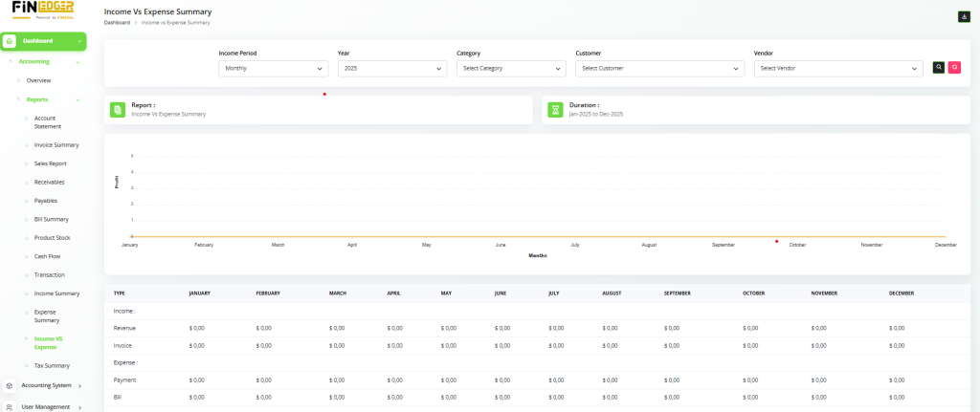Image resolution: width=980 pixels, height=412 pixels.
Task: Click the User Management sidebar icon
Action: 10,407
